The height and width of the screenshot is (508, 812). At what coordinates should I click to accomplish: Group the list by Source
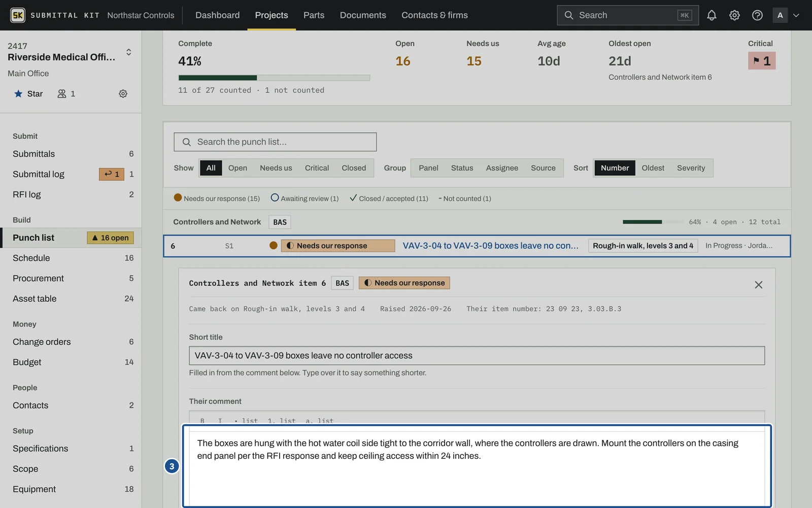(543, 168)
